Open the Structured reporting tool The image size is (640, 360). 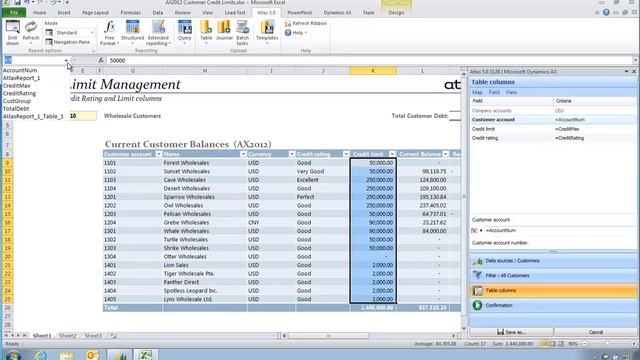[132, 33]
